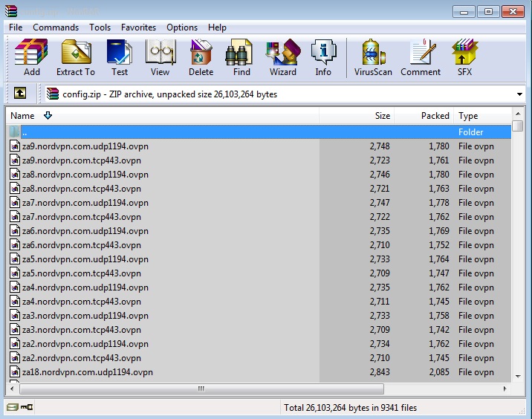
Task: Sort by the Size column header
Action: pos(356,116)
